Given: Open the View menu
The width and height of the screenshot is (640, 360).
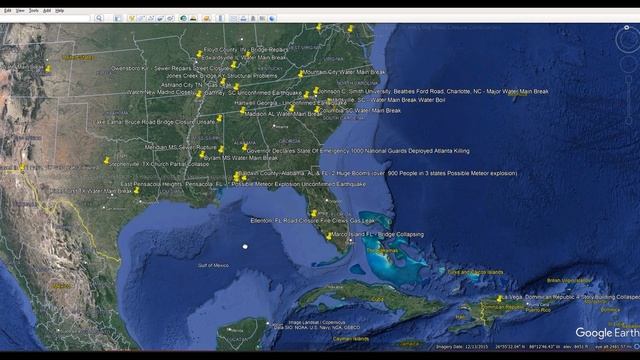Looking at the screenshot, I should click(20, 11).
